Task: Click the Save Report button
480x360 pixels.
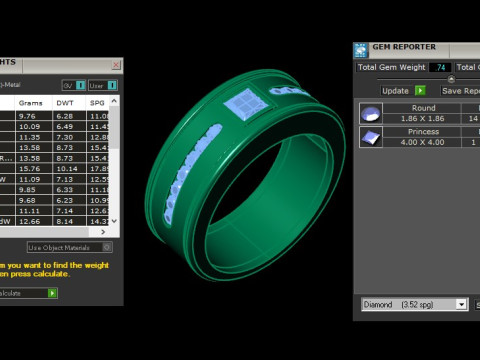Action: click(461, 91)
